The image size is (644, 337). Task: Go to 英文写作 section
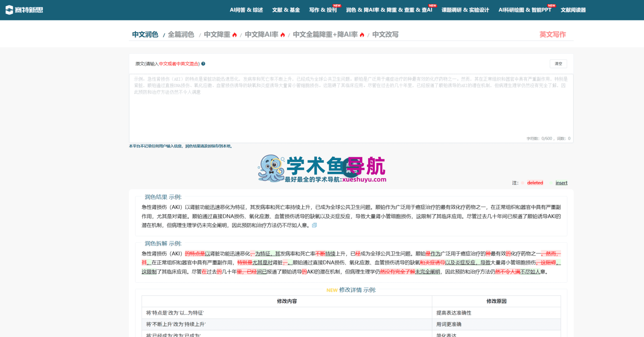coord(553,35)
